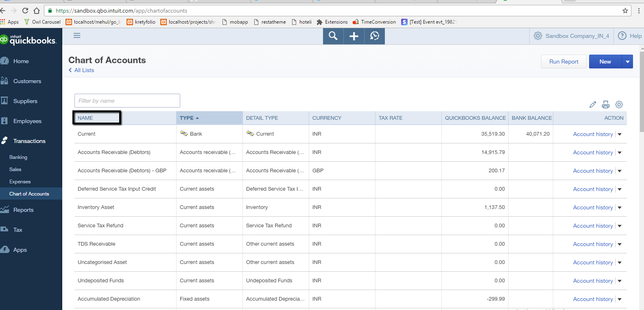
Task: Click the plus Create icon
Action: 354,36
